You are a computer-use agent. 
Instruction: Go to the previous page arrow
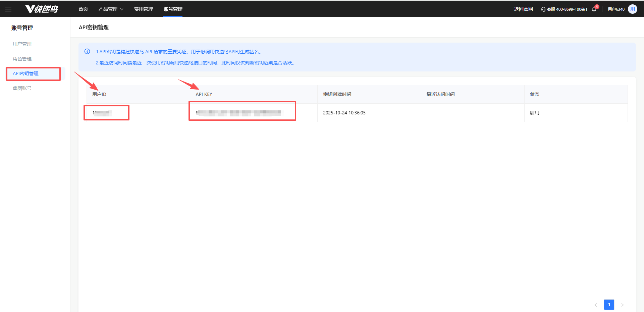(596, 305)
